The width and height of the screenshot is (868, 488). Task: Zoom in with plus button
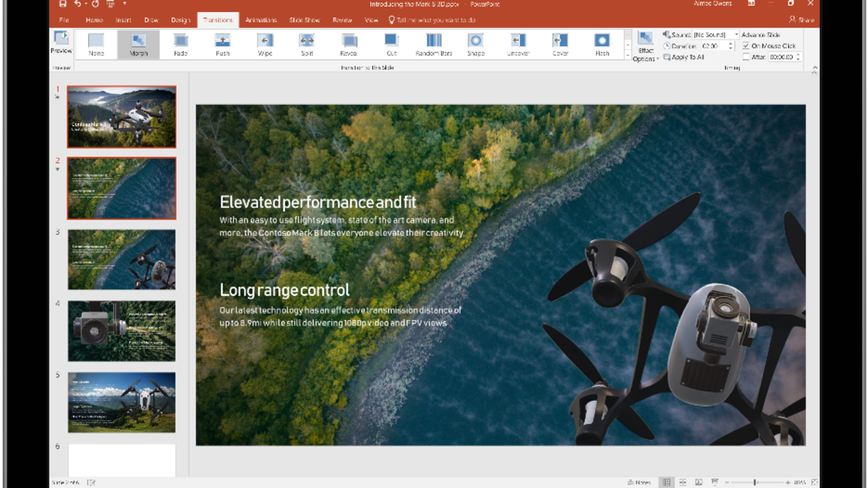[x=788, y=482]
